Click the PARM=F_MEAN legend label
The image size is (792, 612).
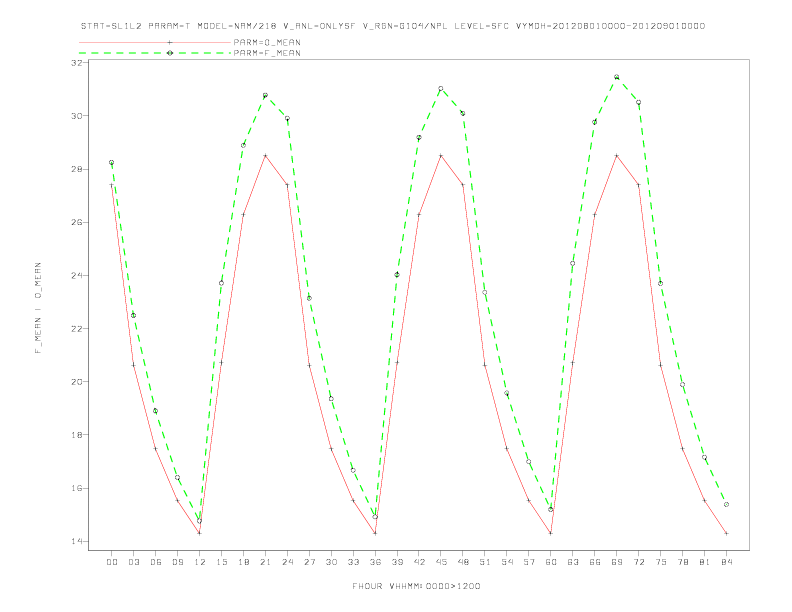click(x=267, y=53)
